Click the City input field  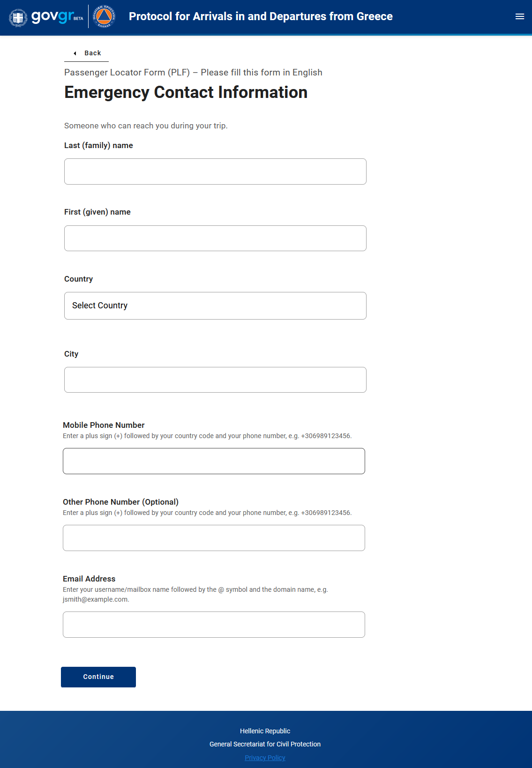tap(215, 380)
